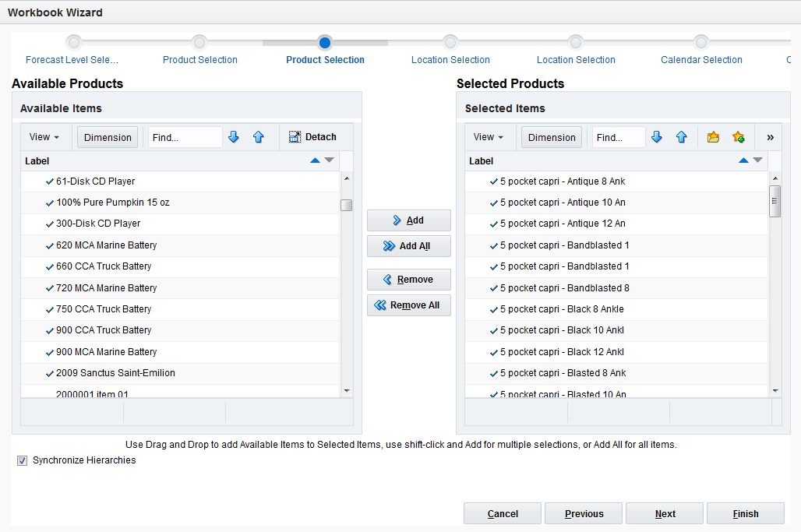Click the Next button
This screenshot has height=532, width=801.
665,513
